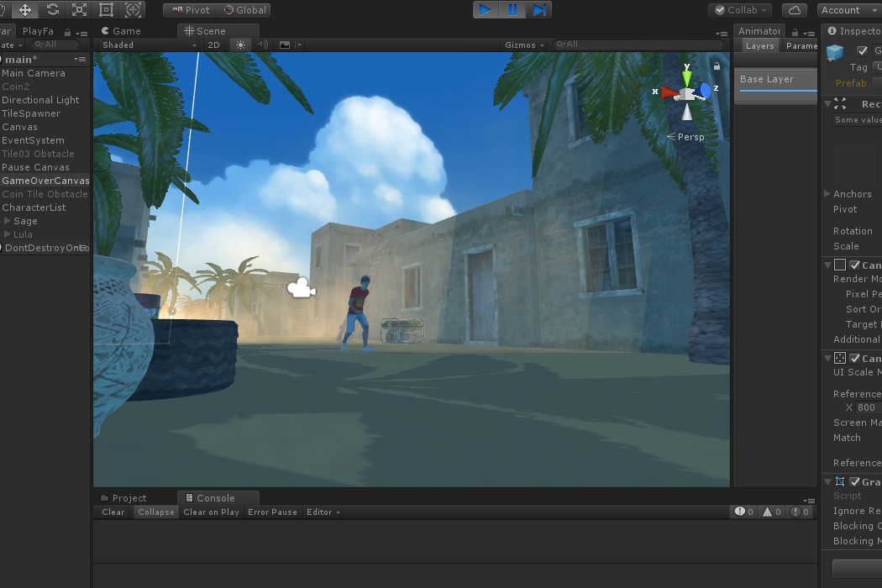Open the Shaded draw mode dropdown
This screenshot has width=882, height=588.
(x=149, y=45)
